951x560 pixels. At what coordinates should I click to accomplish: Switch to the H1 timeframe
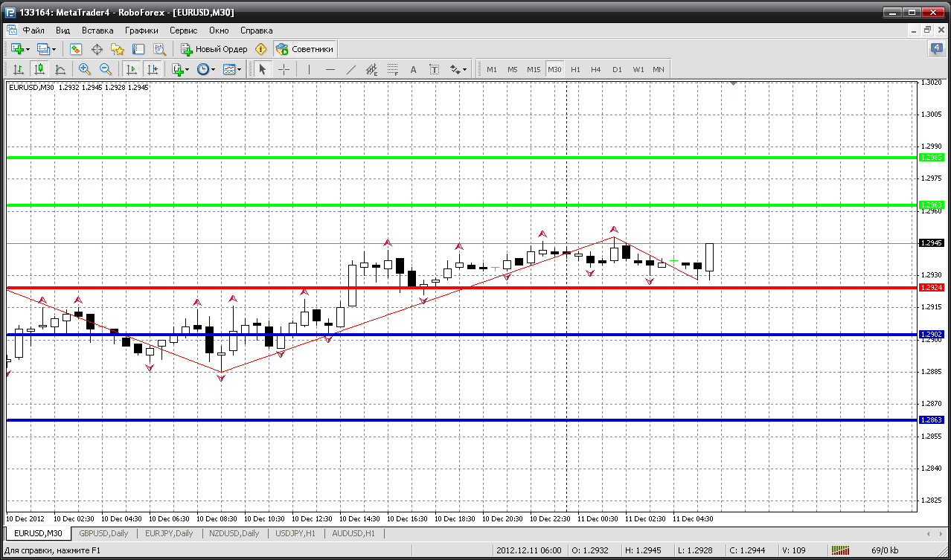click(x=575, y=69)
